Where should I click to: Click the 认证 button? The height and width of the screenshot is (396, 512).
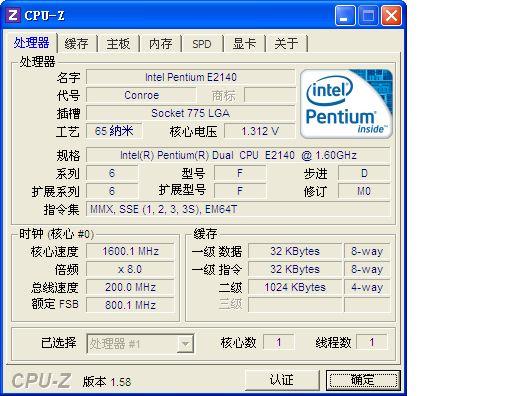(x=282, y=380)
